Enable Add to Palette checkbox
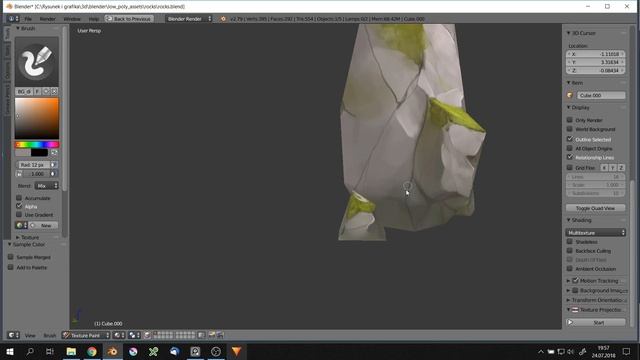This screenshot has width=640, height=360. point(11,267)
